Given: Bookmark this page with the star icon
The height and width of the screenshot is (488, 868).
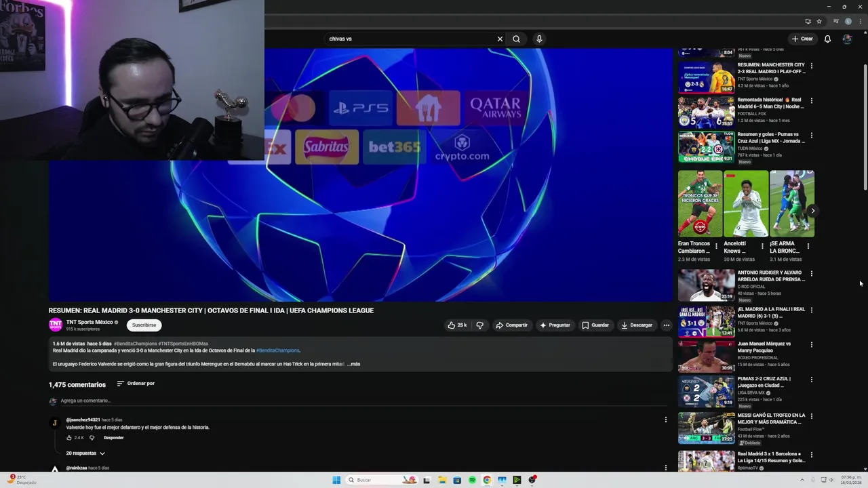Looking at the screenshot, I should [819, 21].
